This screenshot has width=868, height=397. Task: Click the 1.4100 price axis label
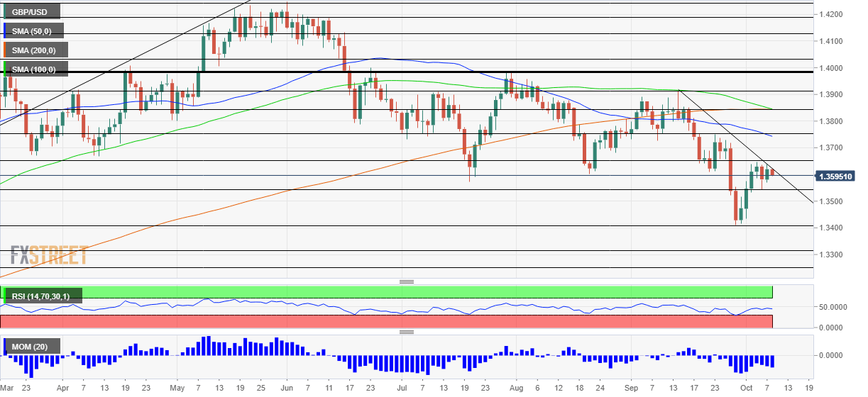[x=830, y=41]
